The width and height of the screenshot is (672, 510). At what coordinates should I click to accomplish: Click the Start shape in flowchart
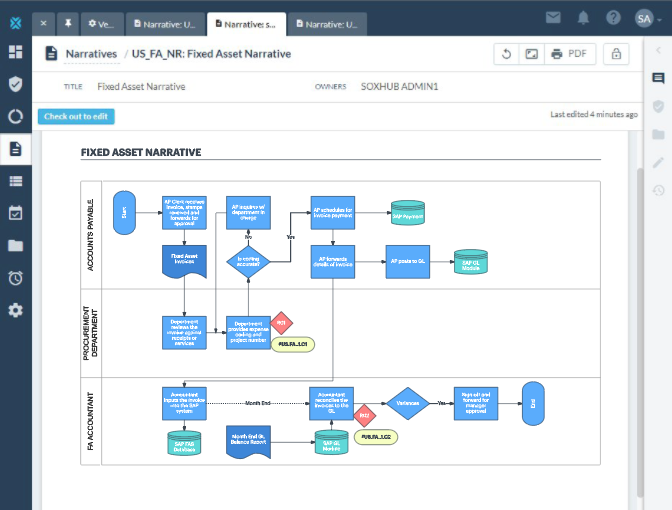tap(124, 213)
